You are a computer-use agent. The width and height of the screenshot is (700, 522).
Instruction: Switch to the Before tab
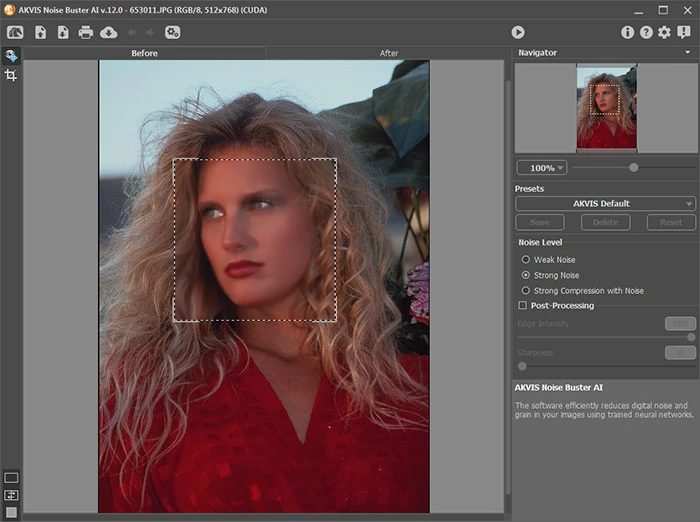[x=144, y=53]
